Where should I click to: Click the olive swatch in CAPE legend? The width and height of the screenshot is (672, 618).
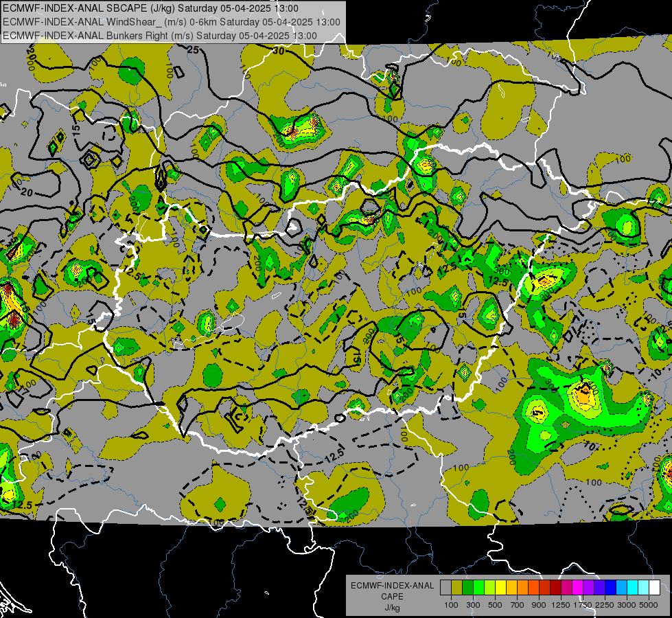pos(457,587)
